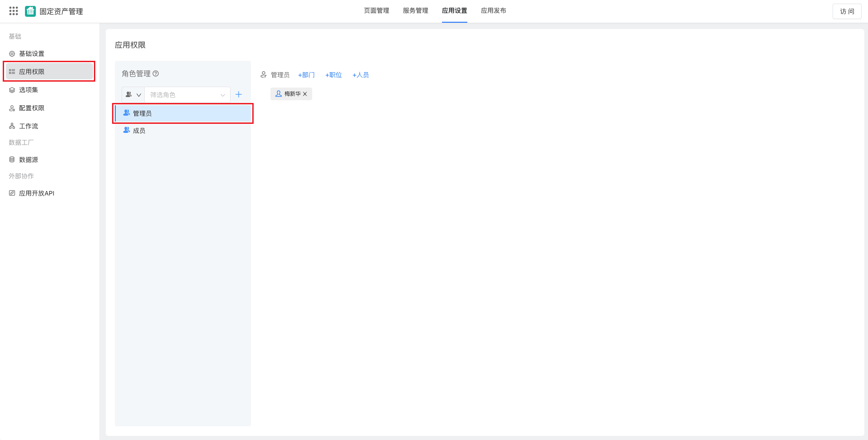Click the 访问 button
Image resolution: width=868 pixels, height=440 pixels.
coord(847,11)
